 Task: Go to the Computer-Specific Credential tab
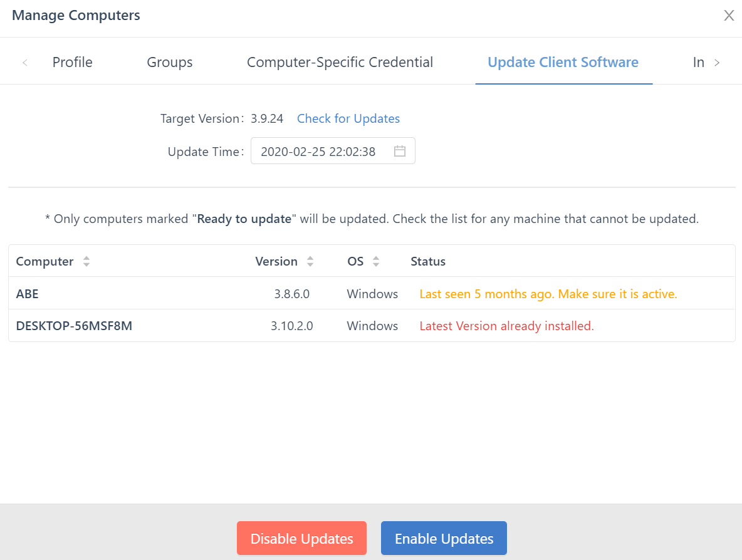tap(340, 62)
